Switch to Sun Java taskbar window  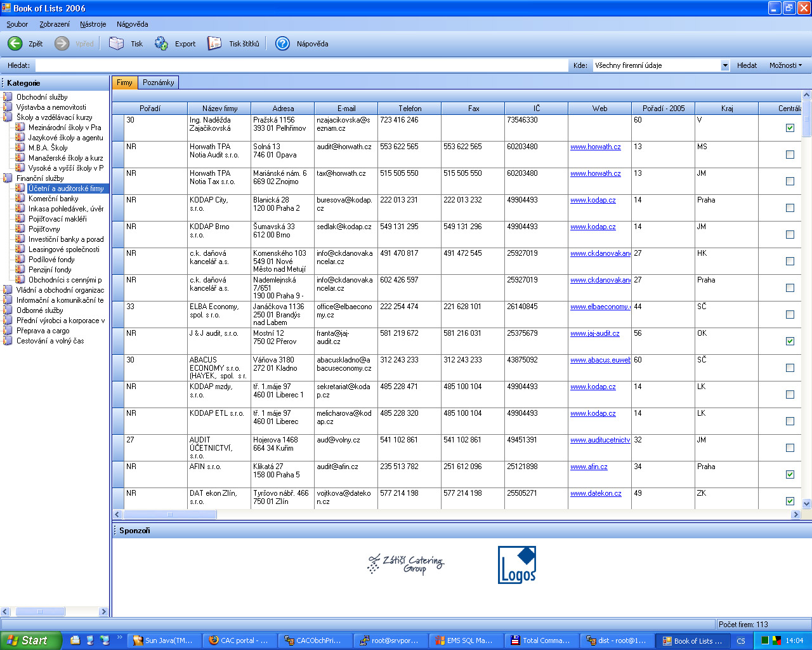pos(165,640)
